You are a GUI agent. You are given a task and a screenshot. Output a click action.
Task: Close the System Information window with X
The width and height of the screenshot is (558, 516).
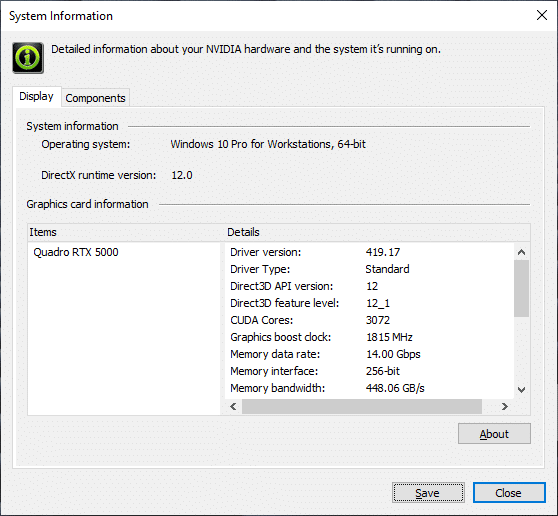[542, 15]
